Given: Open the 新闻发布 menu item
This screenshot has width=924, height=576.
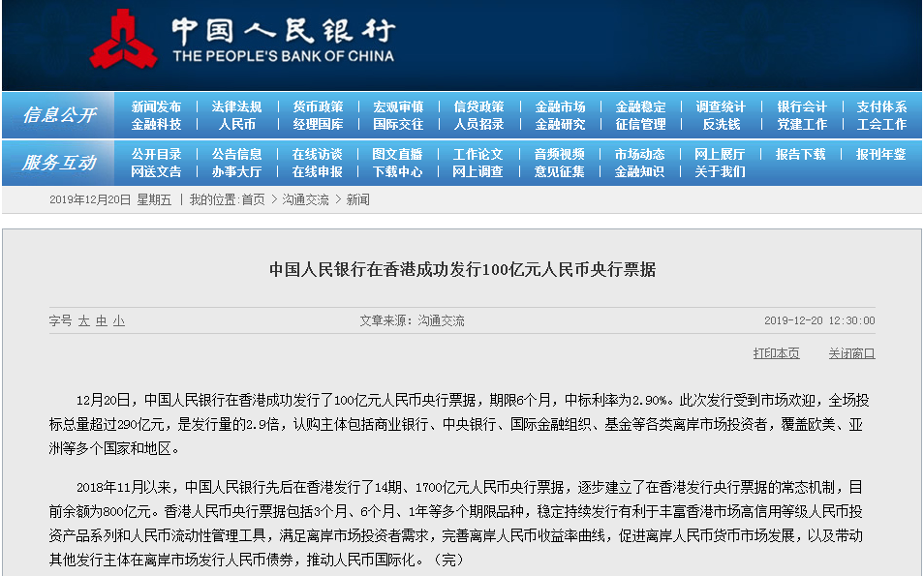Looking at the screenshot, I should coord(156,106).
